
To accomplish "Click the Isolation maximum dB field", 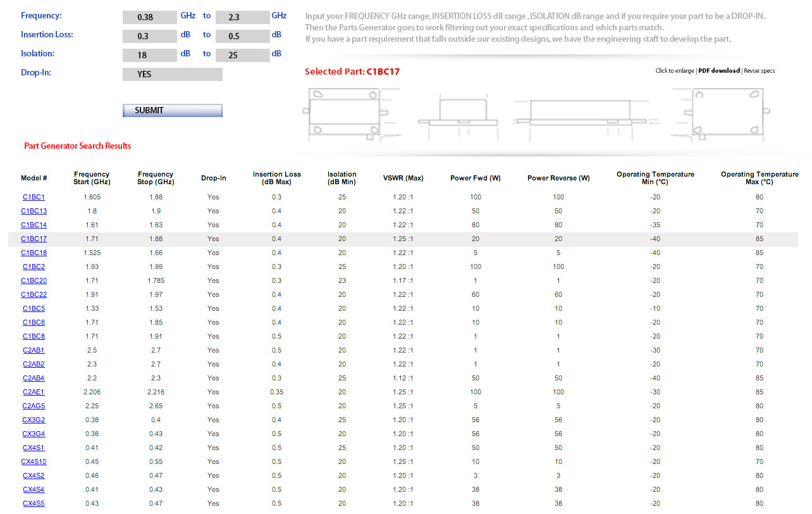I will coord(242,55).
